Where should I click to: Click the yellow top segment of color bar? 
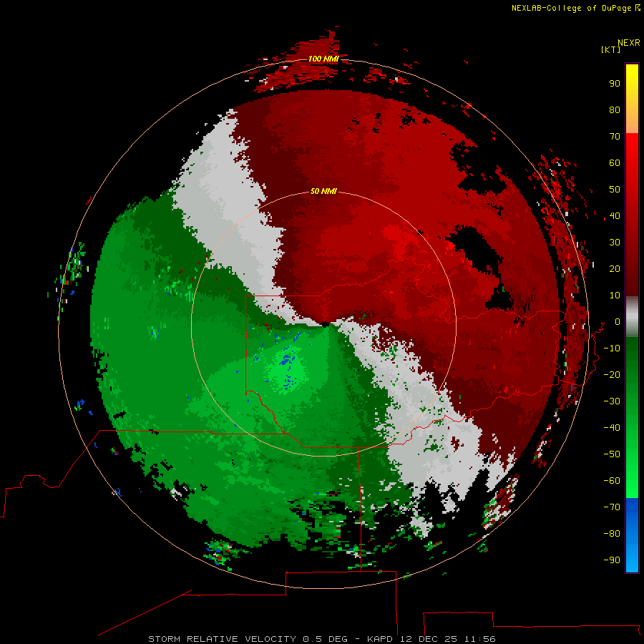point(632,99)
